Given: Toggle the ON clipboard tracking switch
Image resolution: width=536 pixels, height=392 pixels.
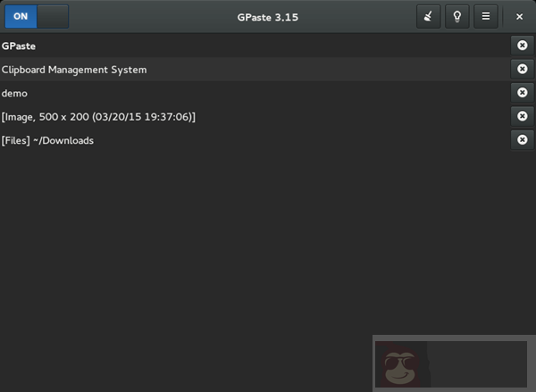Looking at the screenshot, I should (x=36, y=16).
